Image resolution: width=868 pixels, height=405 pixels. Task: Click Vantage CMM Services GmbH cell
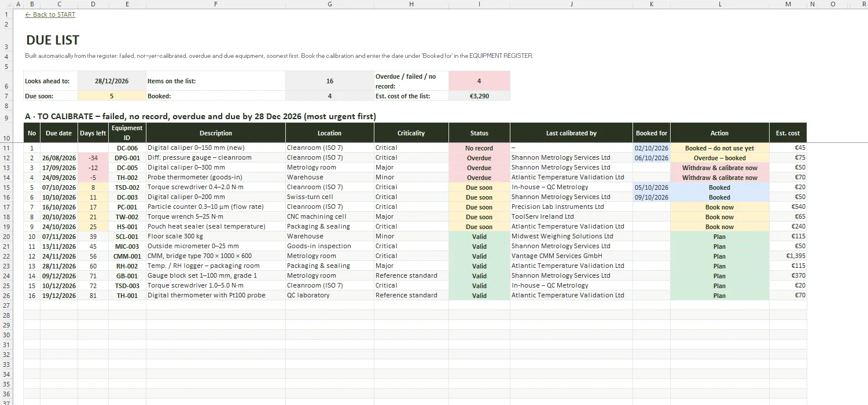click(x=571, y=256)
